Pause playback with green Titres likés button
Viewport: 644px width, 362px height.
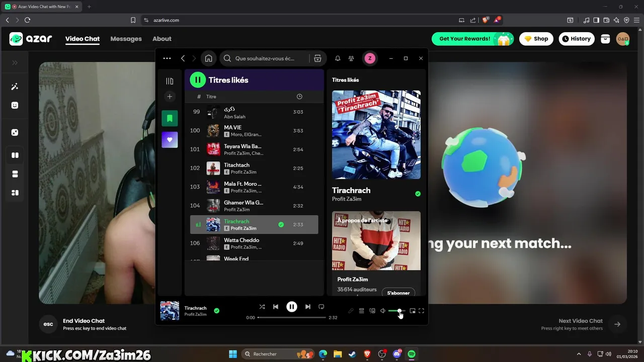(198, 79)
